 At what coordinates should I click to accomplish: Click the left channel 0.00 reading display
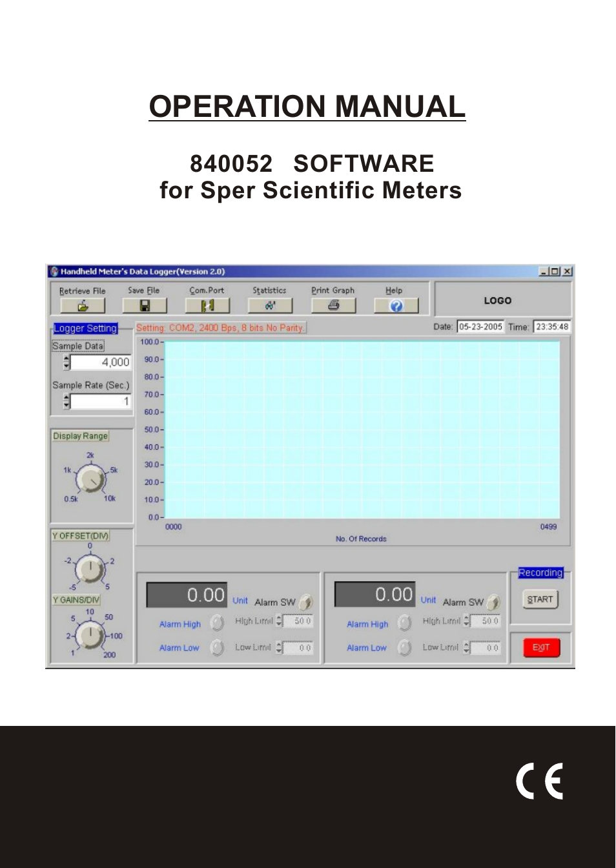pyautogui.click(x=187, y=595)
